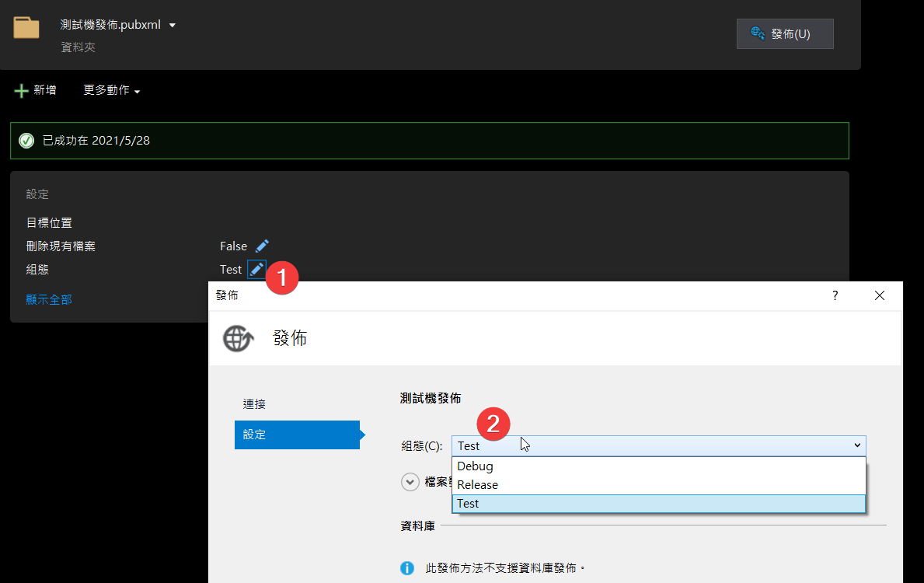Click the green success checkmark icon
924x583 pixels.
(26, 141)
